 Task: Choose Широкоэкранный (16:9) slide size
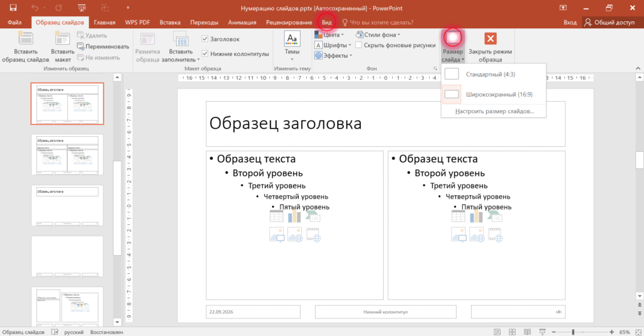493,94
